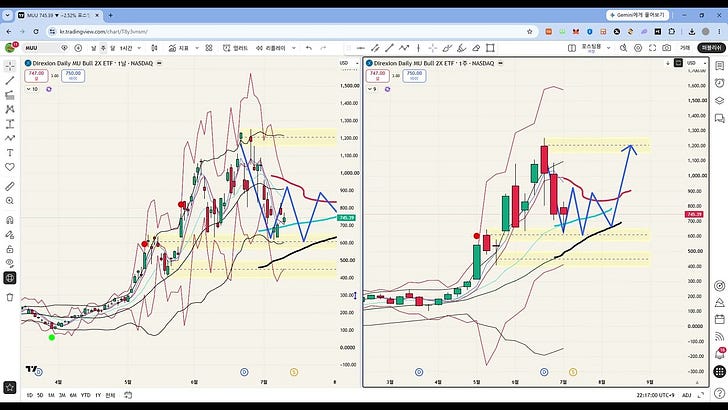
Task: Take a chart snapshot with camera icon
Action: pyautogui.click(x=667, y=48)
